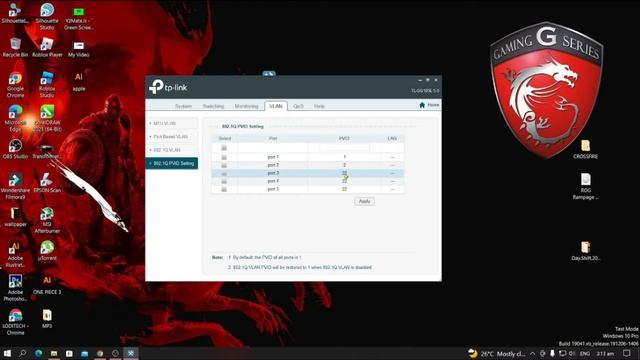Screen dimensions: 640x360
Task: Click the ENG language indicator
Action: (x=585, y=353)
